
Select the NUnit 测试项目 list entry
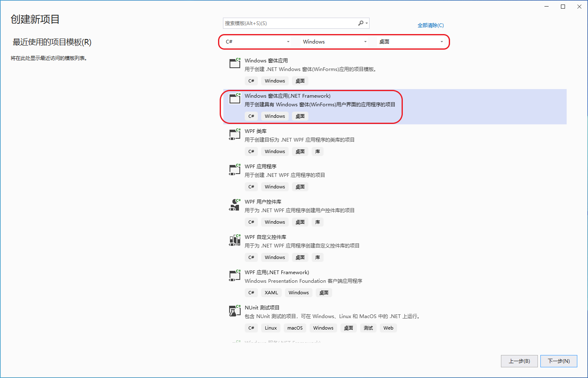[395, 318]
